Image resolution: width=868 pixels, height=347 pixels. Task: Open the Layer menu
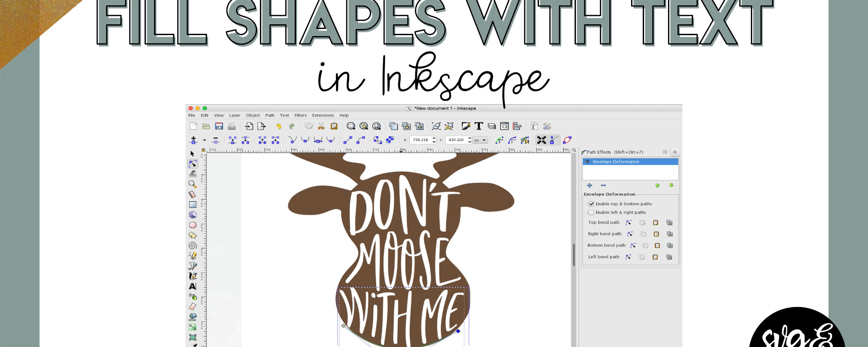[x=235, y=115]
